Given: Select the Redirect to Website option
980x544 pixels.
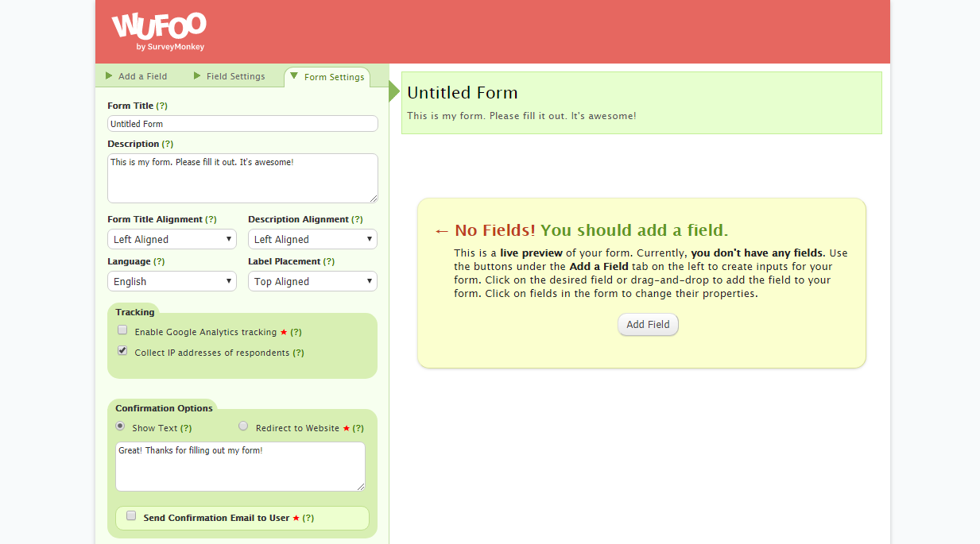Looking at the screenshot, I should [x=243, y=426].
